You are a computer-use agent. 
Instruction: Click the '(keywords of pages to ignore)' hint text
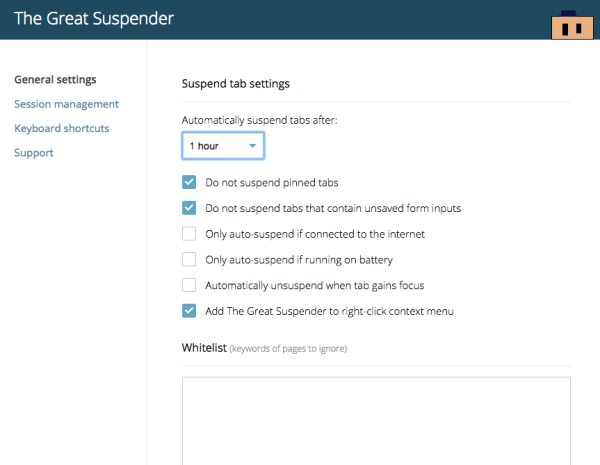(288, 349)
